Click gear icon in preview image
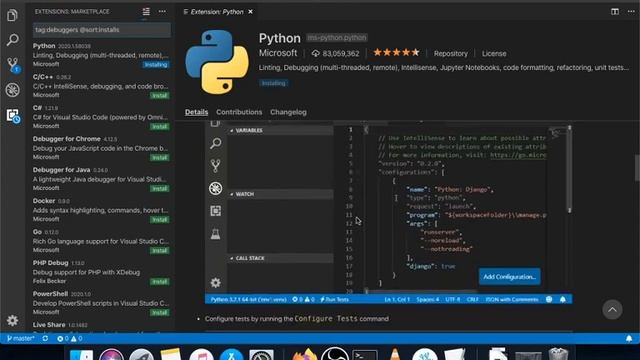This screenshot has width=640, height=360. pyautogui.click(x=216, y=282)
